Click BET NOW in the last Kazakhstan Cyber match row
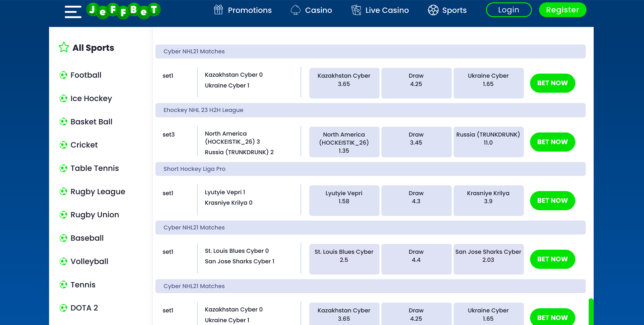The width and height of the screenshot is (644, 325). click(x=552, y=317)
